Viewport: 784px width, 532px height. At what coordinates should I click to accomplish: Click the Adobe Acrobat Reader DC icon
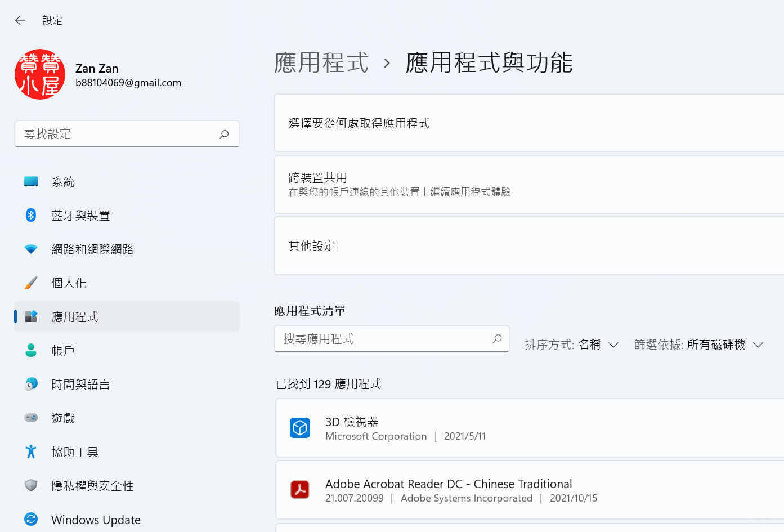click(300, 490)
